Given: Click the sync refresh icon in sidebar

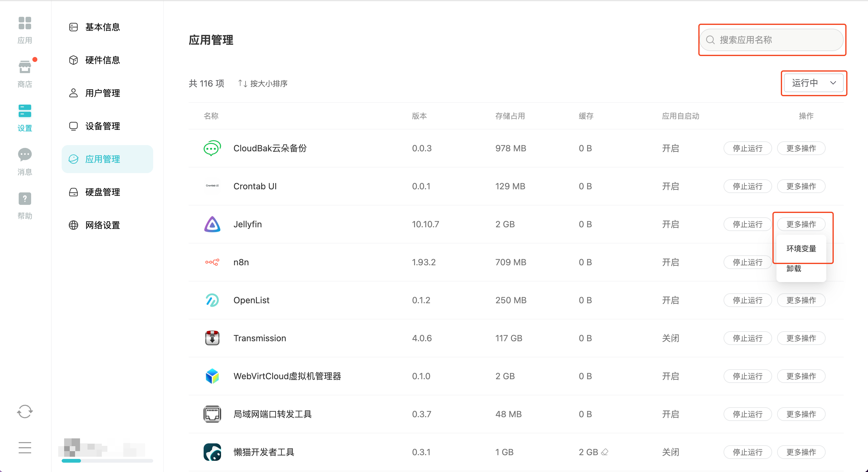Looking at the screenshot, I should click(25, 411).
